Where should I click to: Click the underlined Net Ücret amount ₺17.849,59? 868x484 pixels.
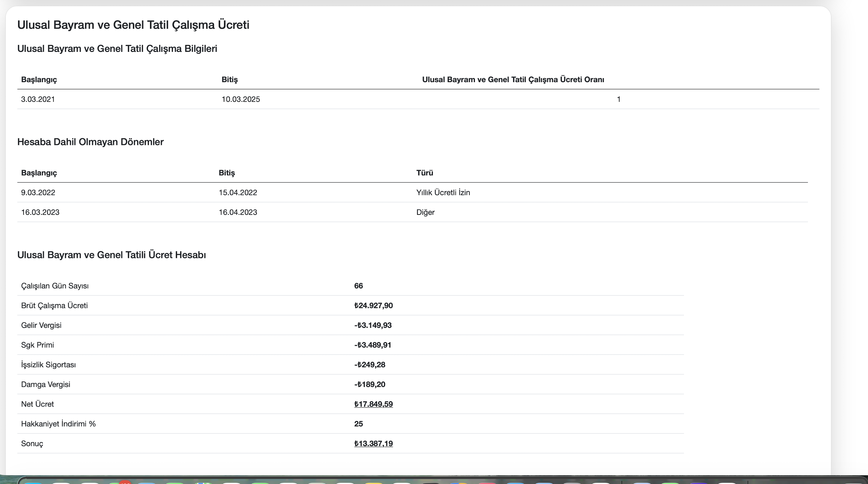pos(373,404)
